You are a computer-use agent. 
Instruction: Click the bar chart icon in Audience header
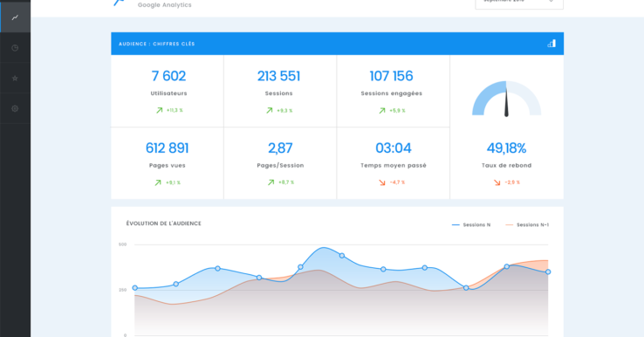pyautogui.click(x=552, y=44)
